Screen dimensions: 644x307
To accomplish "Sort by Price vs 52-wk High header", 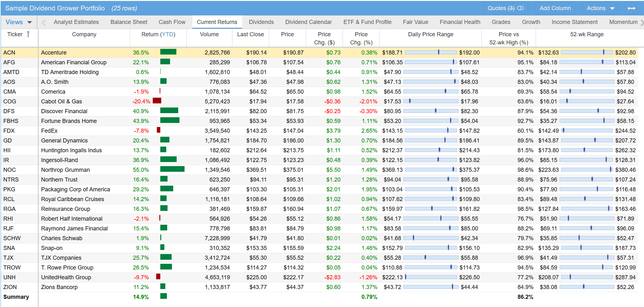I will click(x=509, y=38).
